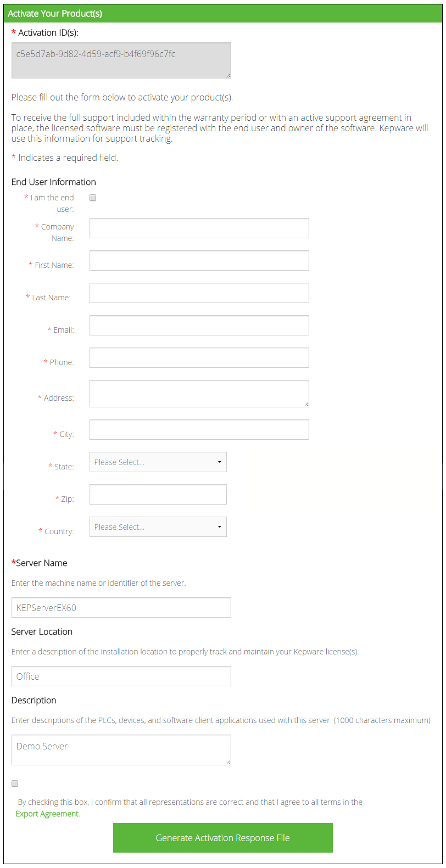Select the Last Name input field
Viewport: 446px width, 868px height.
[199, 293]
